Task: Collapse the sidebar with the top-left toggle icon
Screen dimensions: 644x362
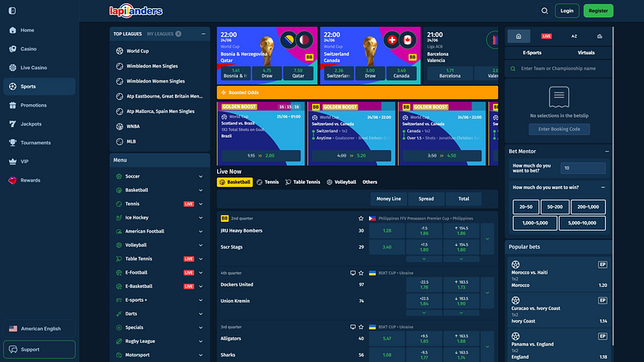Action: (12, 11)
